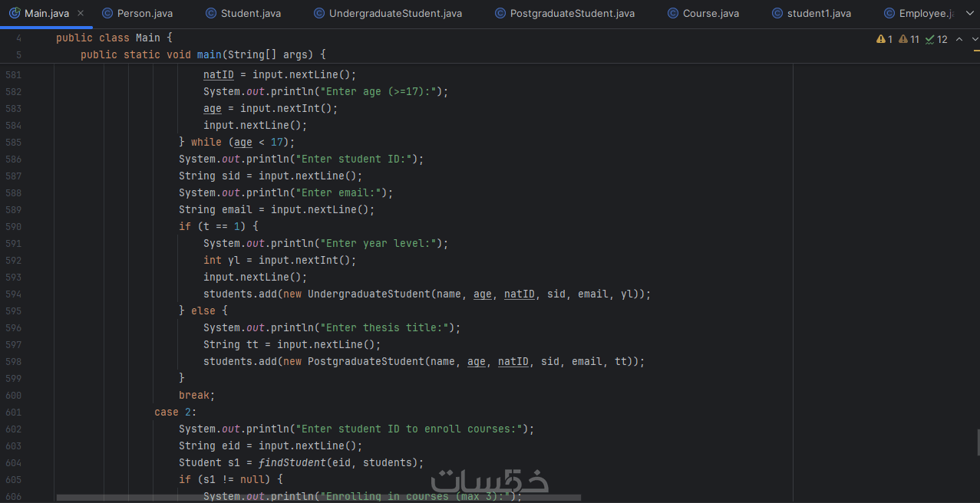Viewport: 980px width, 503px height.
Task: Click 'input.nextLine();' on line 584
Action: (256, 125)
